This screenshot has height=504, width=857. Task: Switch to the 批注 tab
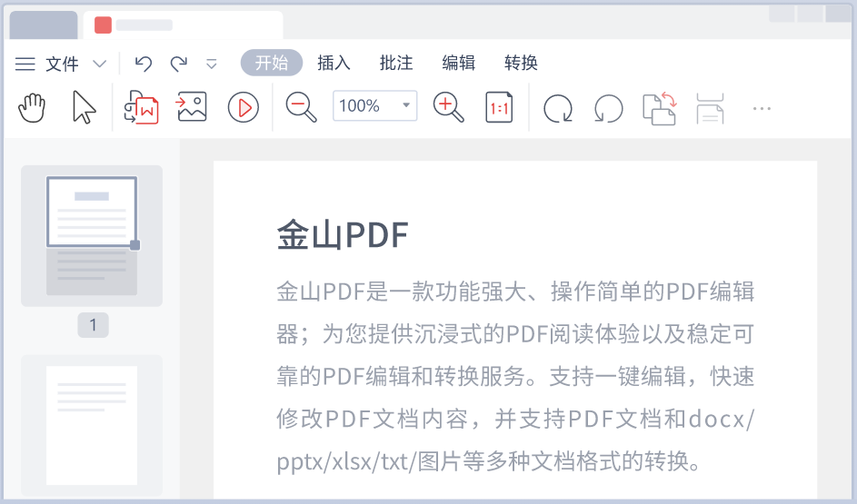click(x=396, y=63)
